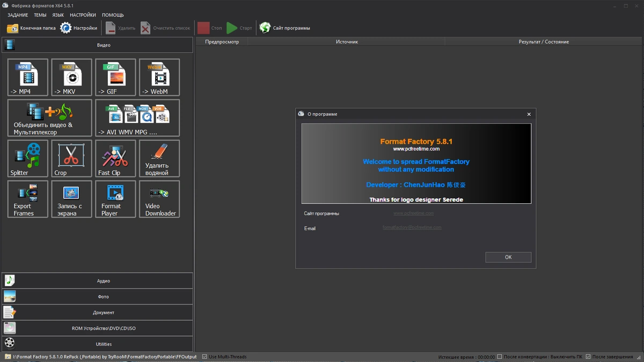Expand the Фото category section
Viewport: 644px width, 362px height.
click(x=97, y=297)
